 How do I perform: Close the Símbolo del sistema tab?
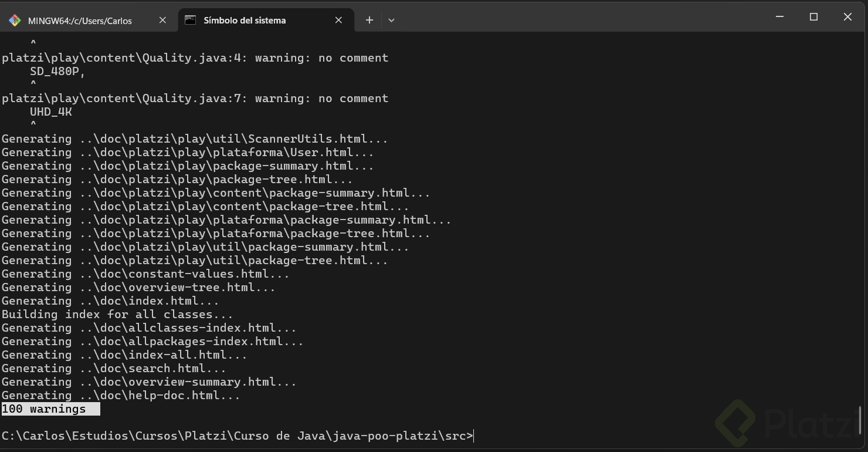pos(338,20)
